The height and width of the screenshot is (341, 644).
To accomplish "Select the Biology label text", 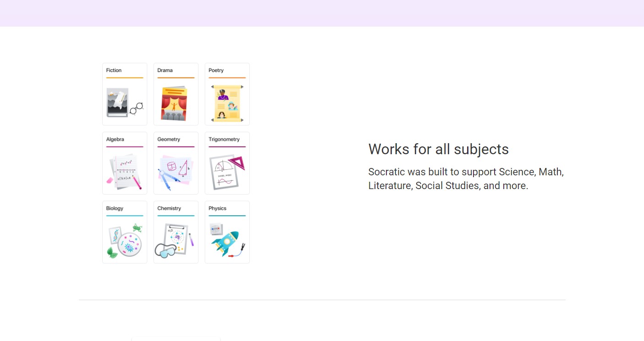I will click(x=115, y=208).
